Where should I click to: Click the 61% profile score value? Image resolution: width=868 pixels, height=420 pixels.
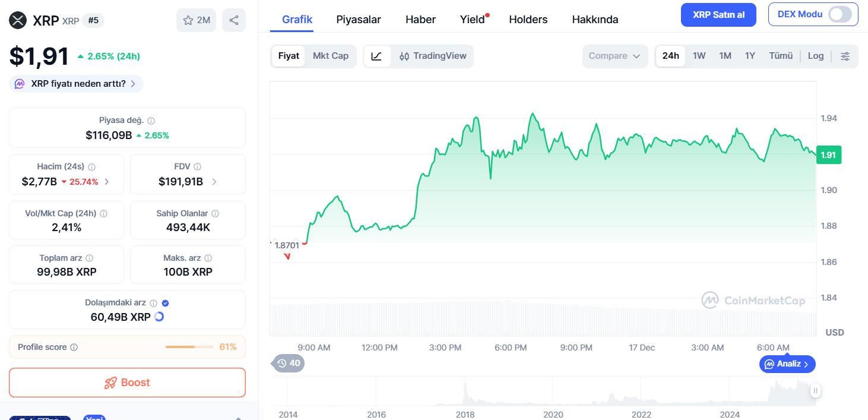pyautogui.click(x=228, y=347)
